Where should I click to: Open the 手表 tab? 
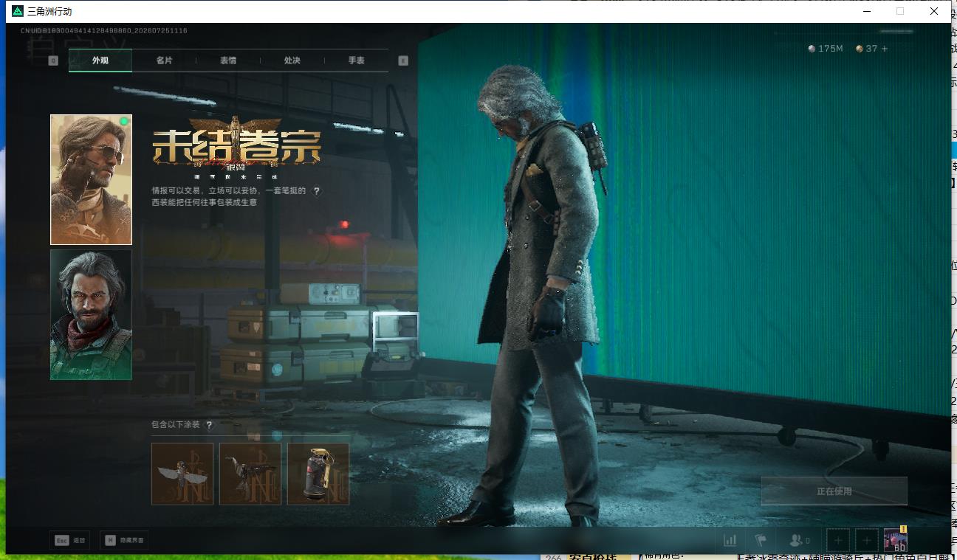357,61
